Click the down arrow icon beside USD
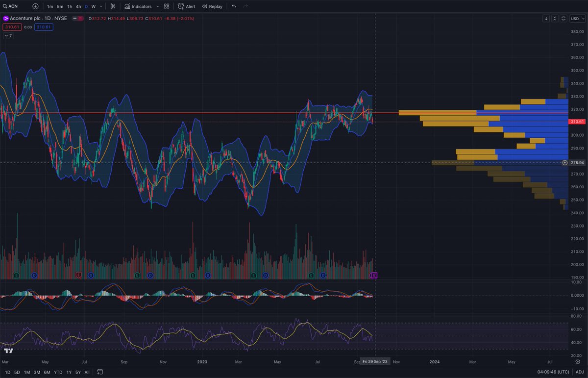588x378 pixels. (x=546, y=19)
